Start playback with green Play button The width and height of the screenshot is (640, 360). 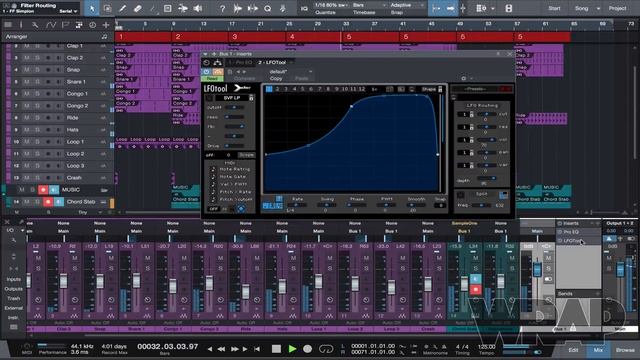(x=292, y=349)
